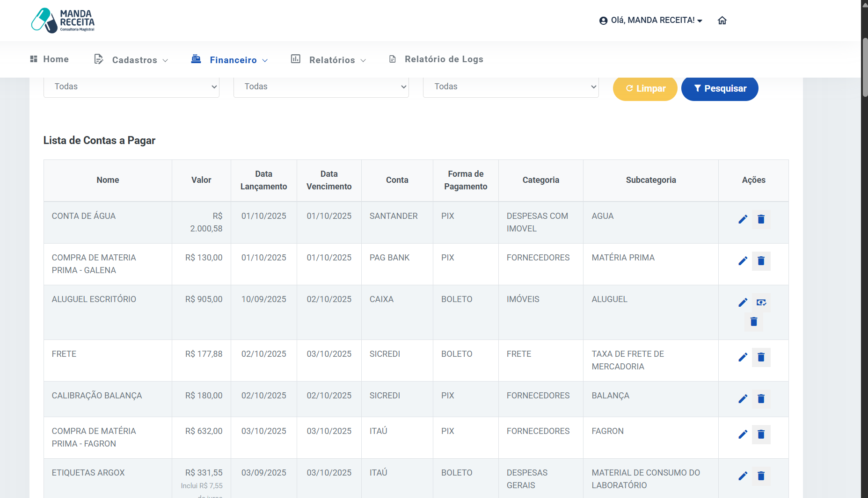Open the first 'Todas' filter dropdown
This screenshot has width=868, height=498.
pos(131,87)
